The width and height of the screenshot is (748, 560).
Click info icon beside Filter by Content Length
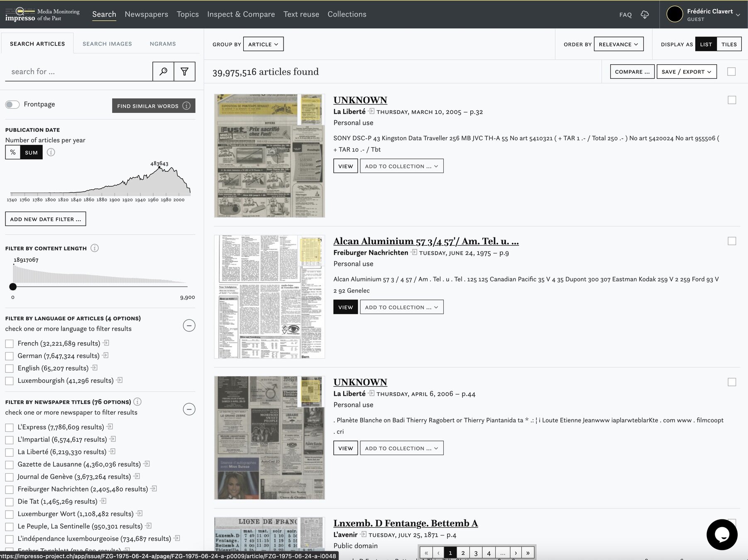[95, 248]
